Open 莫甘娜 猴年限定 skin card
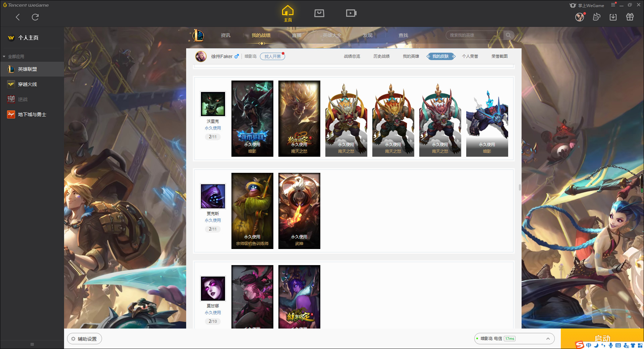The height and width of the screenshot is (349, 644). 299,297
